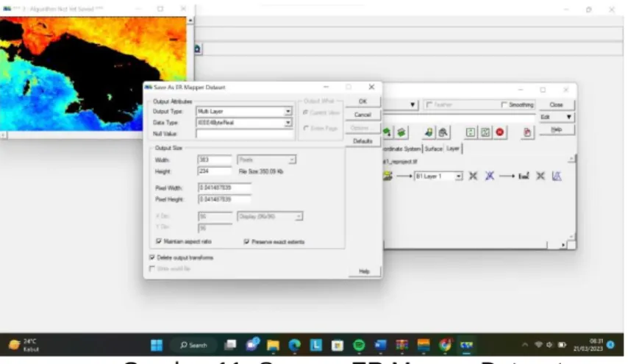Uncheck Delete output transforms
Viewport: 628px width, 364px height.
151,257
